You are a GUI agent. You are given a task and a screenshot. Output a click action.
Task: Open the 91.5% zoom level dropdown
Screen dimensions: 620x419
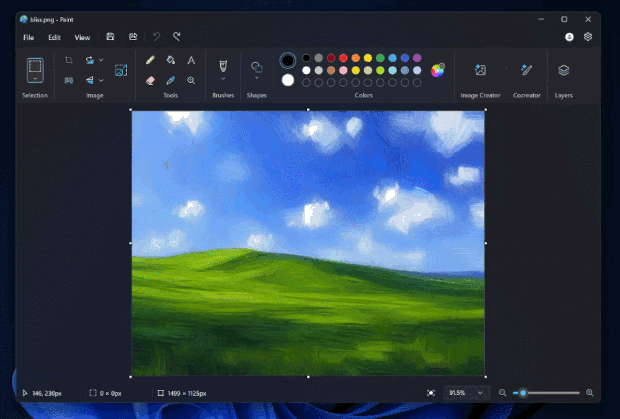(467, 393)
